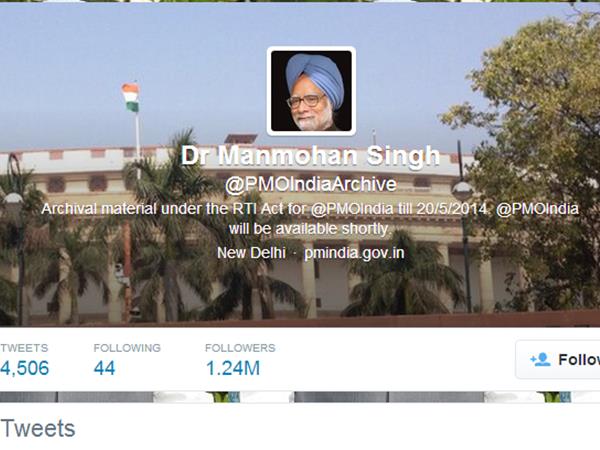Image resolution: width=600 pixels, height=450 pixels.
Task: Open the Parliament building header banner image
Action: click(300, 165)
